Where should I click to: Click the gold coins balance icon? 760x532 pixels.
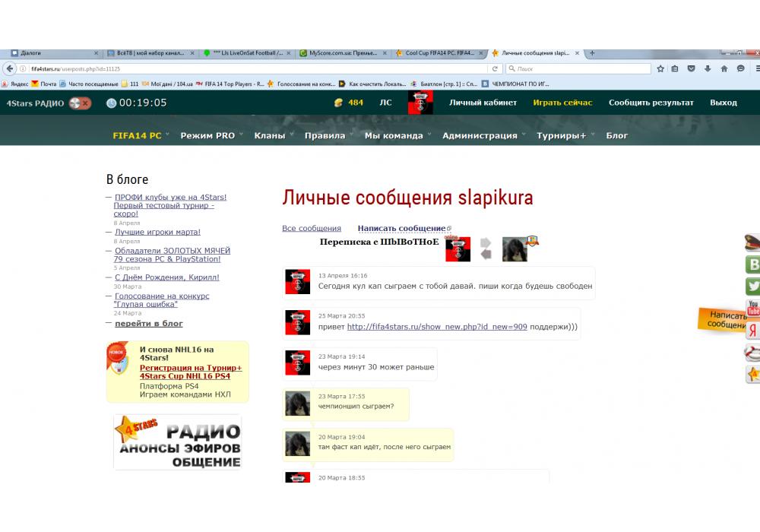tap(339, 103)
